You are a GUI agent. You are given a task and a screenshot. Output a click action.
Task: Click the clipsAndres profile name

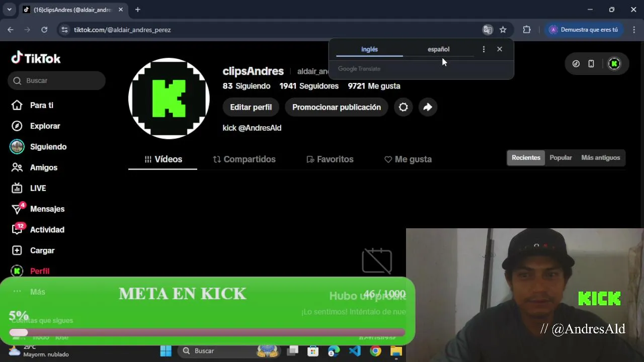253,71
